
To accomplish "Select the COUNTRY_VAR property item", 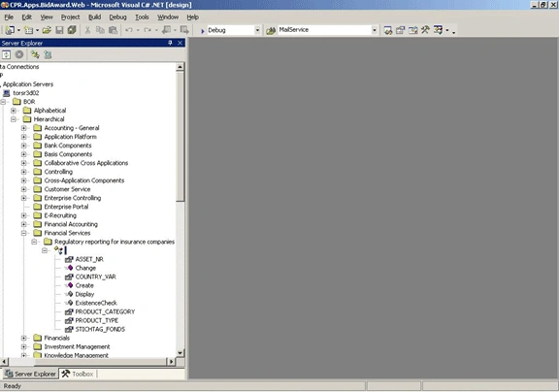I will (95, 277).
